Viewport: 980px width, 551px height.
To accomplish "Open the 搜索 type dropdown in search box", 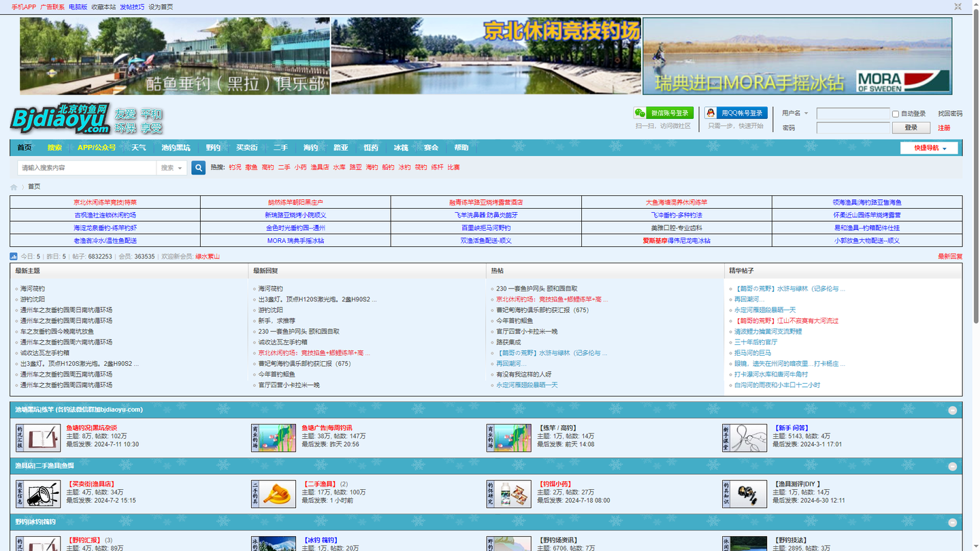I will pyautogui.click(x=171, y=167).
